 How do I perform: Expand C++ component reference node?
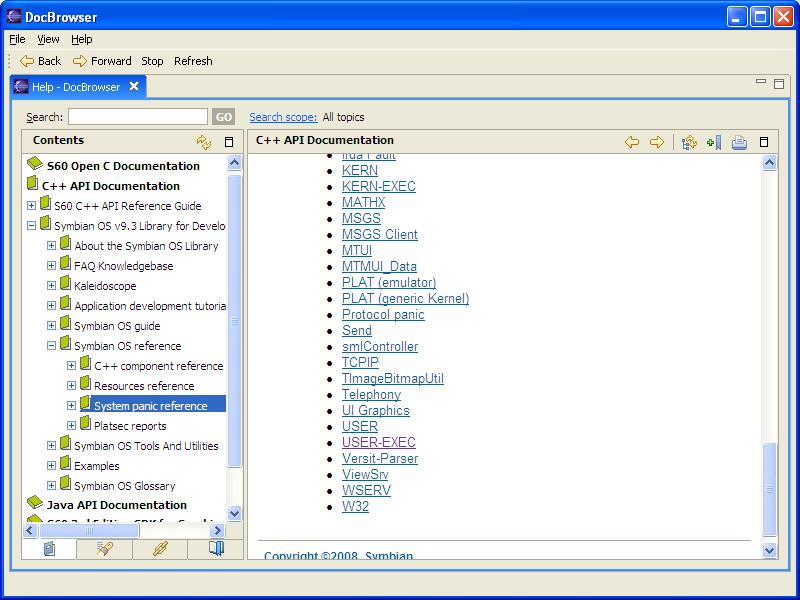tap(71, 365)
